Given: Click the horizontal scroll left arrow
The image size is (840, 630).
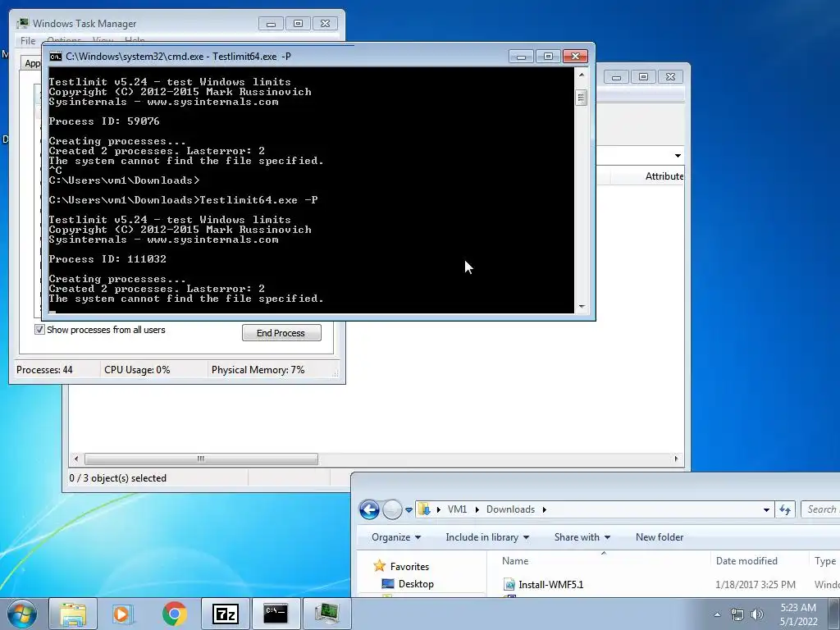Looking at the screenshot, I should point(76,459).
